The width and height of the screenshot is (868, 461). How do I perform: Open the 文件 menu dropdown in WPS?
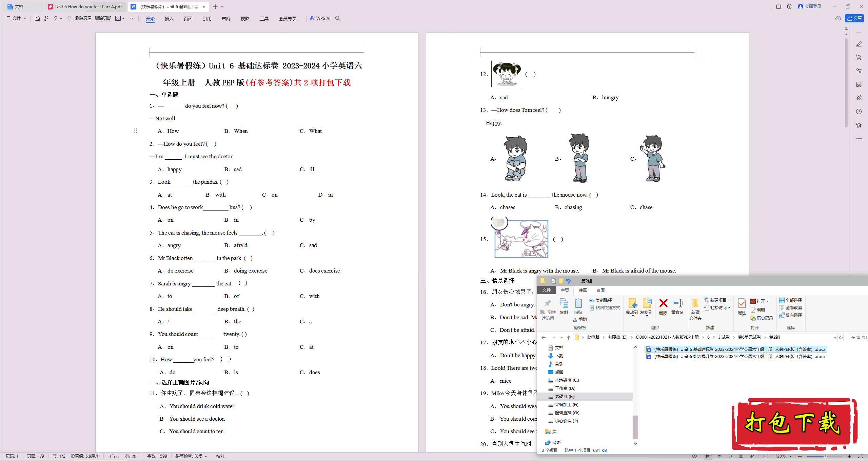click(16, 18)
